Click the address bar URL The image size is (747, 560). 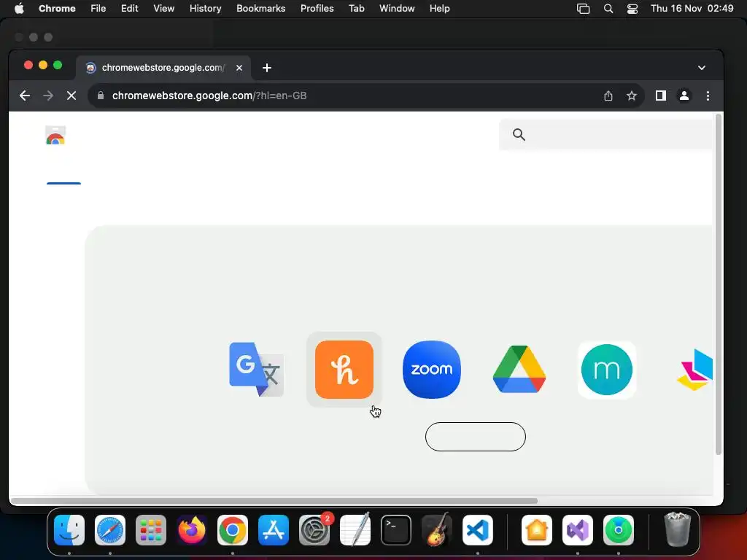(x=209, y=96)
